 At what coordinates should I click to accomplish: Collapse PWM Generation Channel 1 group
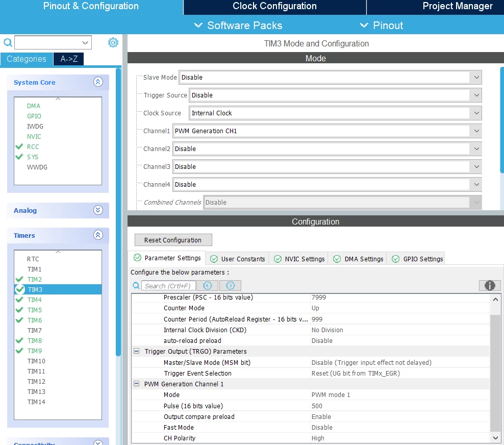tap(137, 384)
